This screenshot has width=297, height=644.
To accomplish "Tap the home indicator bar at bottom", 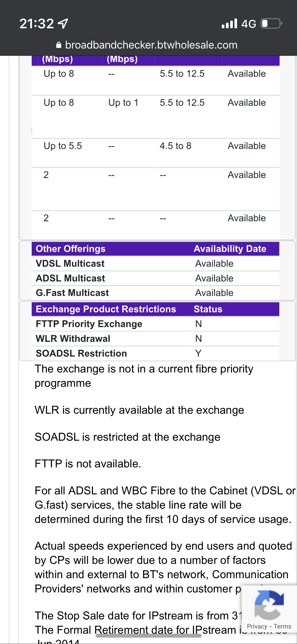I will point(148,636).
